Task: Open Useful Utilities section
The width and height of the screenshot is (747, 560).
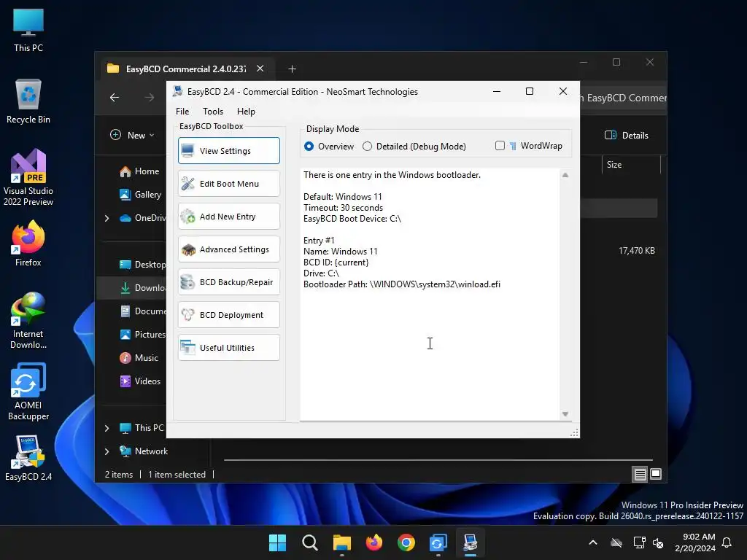Action: coord(228,348)
